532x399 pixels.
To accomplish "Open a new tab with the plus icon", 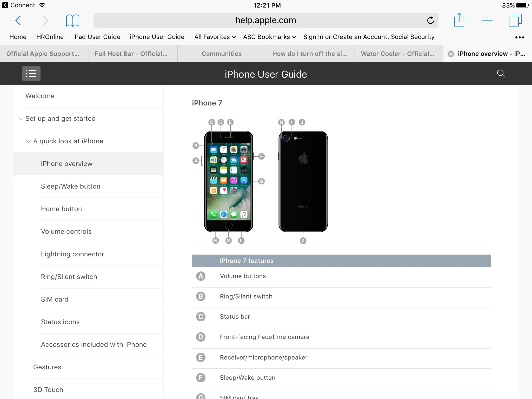I will 487,20.
